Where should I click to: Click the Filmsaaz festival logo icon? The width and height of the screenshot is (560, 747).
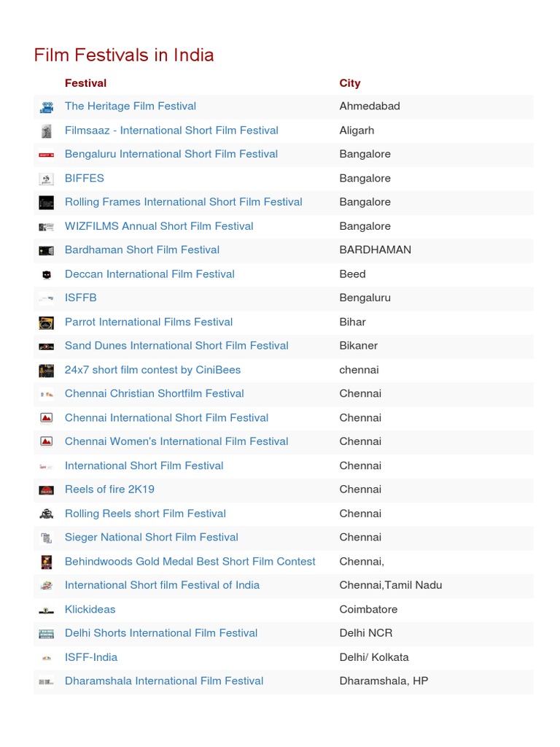click(46, 131)
